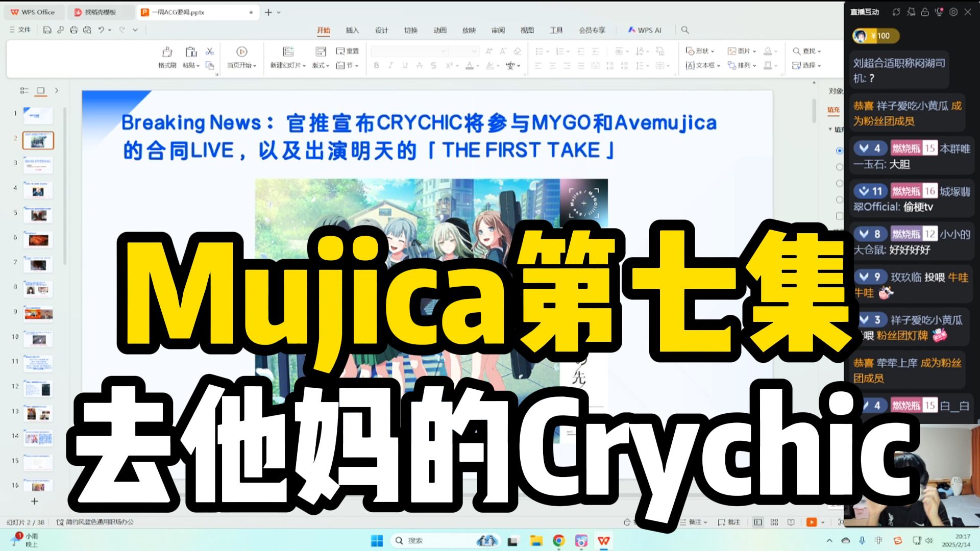The image size is (980, 551).
Task: Click the Slide Sorter grid view icon
Action: pyautogui.click(x=774, y=522)
